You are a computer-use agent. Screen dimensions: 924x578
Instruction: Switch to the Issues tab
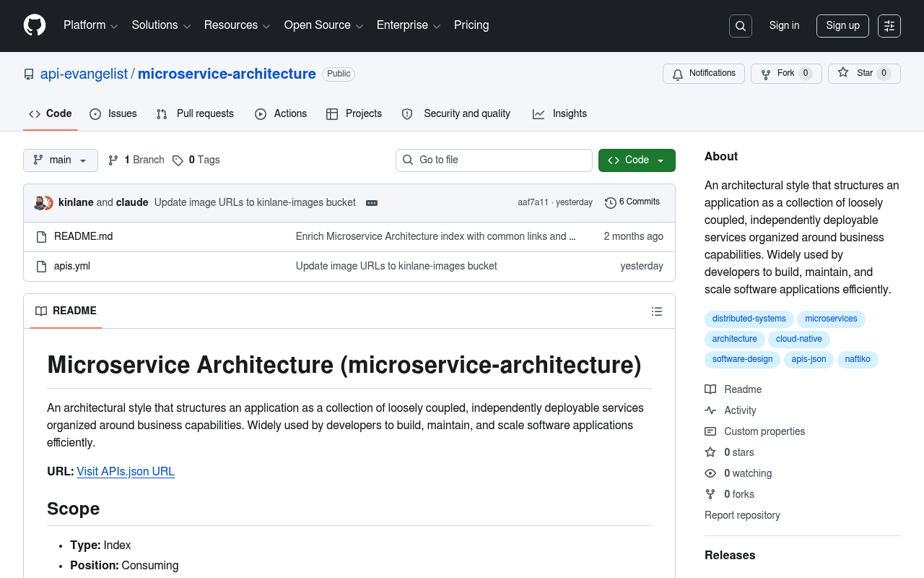pos(113,114)
